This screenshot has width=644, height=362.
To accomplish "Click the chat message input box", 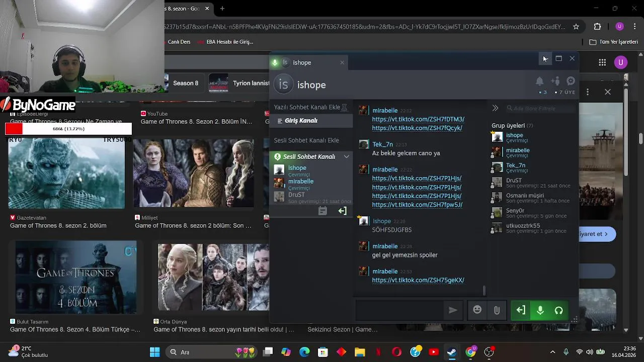I will (400, 310).
